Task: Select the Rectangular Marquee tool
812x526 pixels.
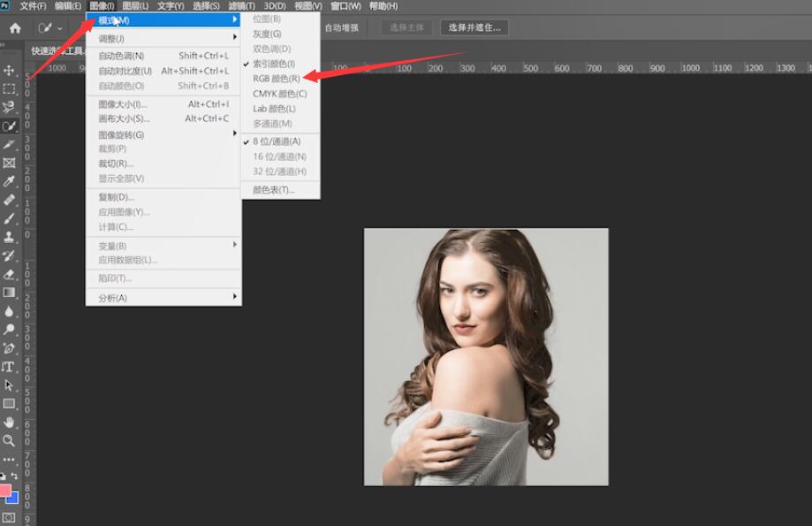Action: (9, 88)
